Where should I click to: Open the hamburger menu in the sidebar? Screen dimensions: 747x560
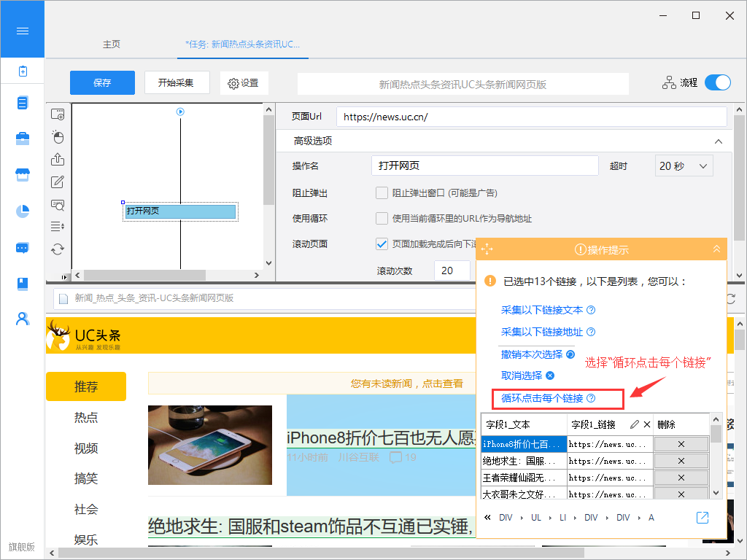coord(22,31)
